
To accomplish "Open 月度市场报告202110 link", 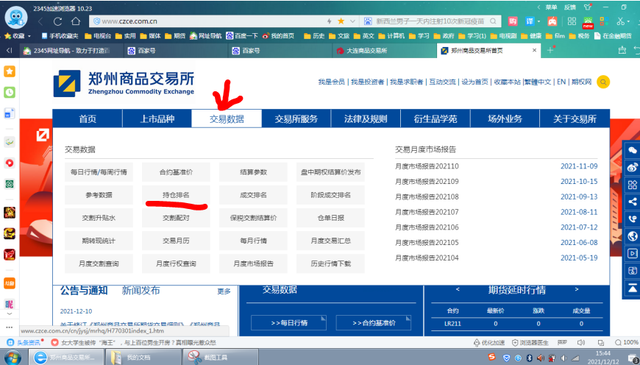I will (x=427, y=166).
